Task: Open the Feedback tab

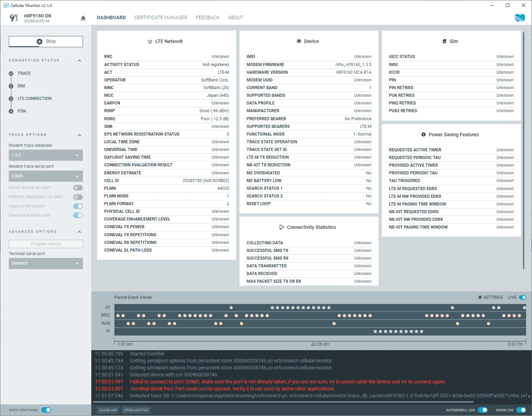Action: (208, 18)
